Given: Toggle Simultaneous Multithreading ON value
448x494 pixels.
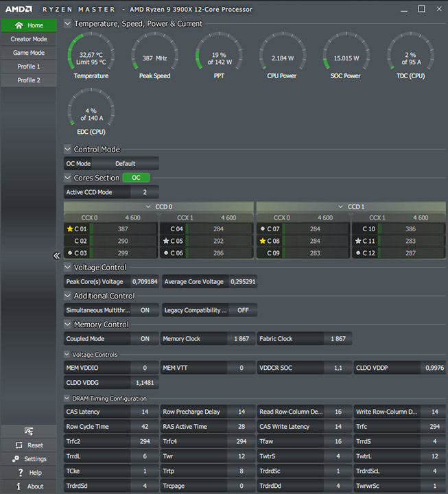Looking at the screenshot, I should (145, 310).
